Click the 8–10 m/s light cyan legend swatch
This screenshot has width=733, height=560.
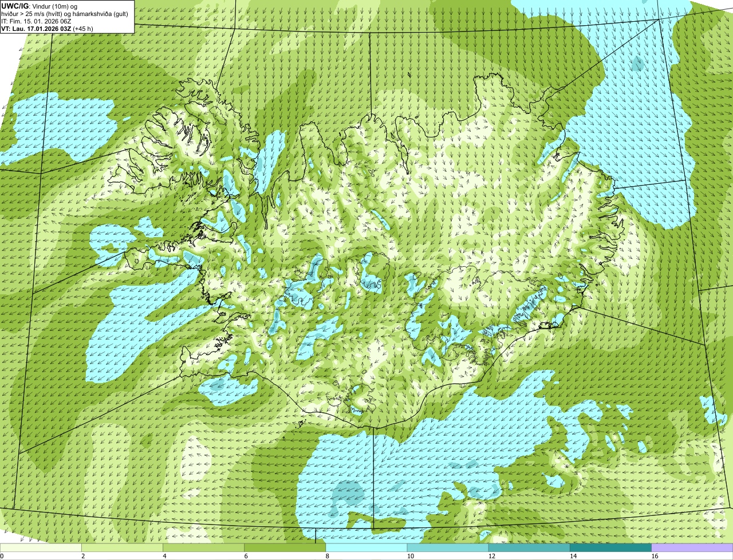(367, 547)
